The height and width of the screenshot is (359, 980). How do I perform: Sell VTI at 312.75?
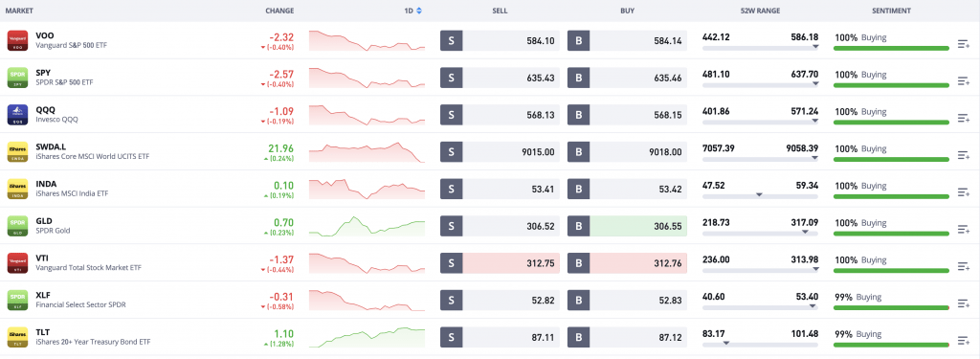pyautogui.click(x=500, y=263)
